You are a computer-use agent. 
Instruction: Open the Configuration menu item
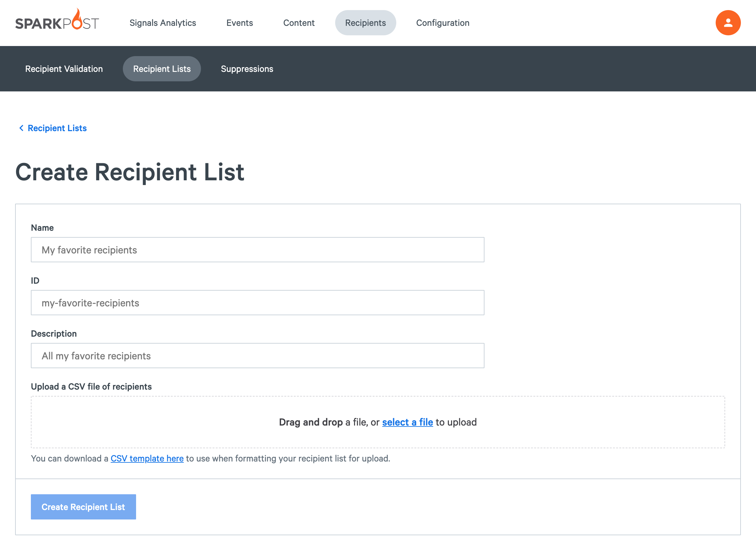pos(443,23)
